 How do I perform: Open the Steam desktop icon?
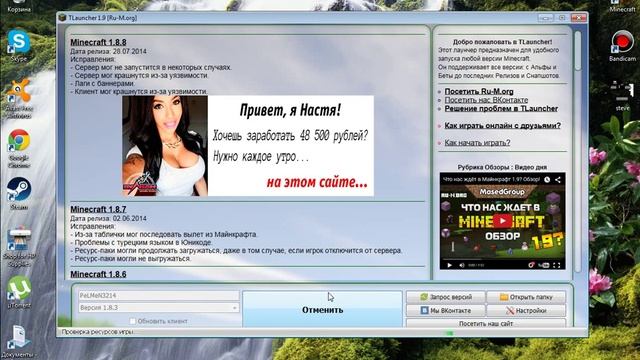[19, 193]
